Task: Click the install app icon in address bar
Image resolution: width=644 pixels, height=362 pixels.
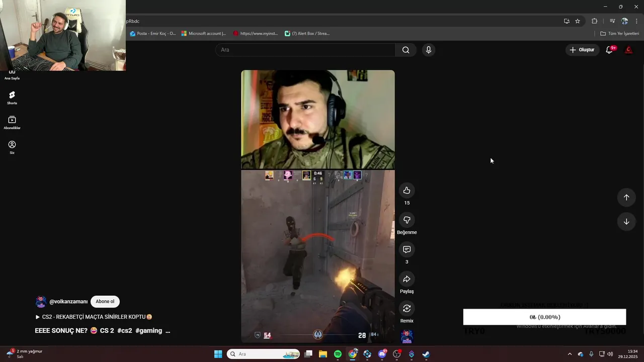Action: pos(567,21)
